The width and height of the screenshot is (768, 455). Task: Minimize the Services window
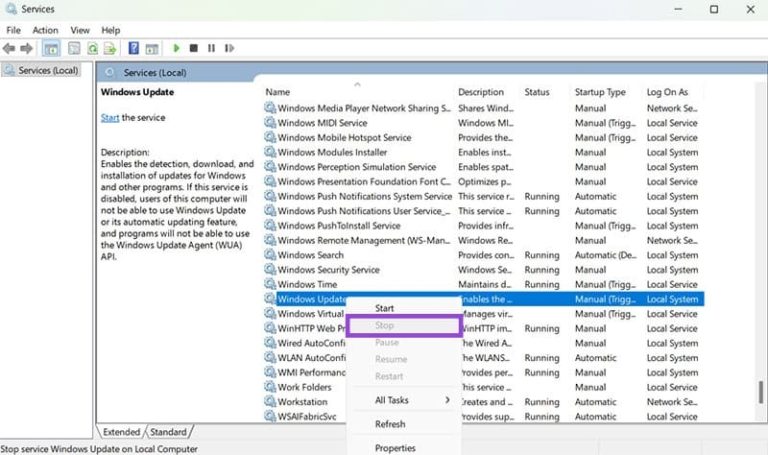(678, 9)
